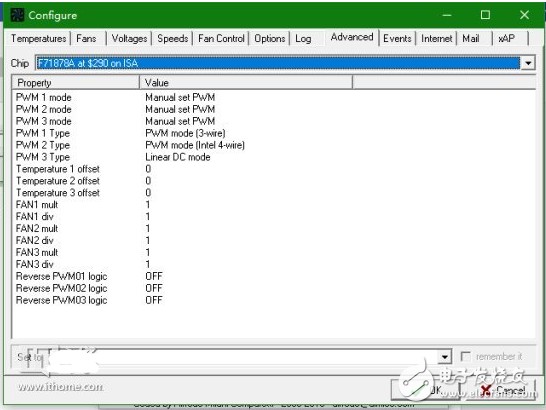The width and height of the screenshot is (546, 410).
Task: Click the Property column header
Action: pyautogui.click(x=76, y=83)
